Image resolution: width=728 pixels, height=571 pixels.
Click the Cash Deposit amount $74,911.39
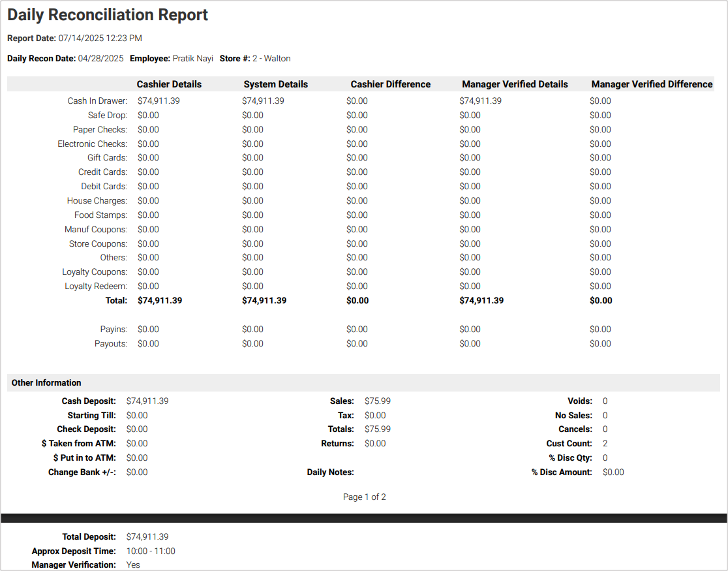(147, 401)
